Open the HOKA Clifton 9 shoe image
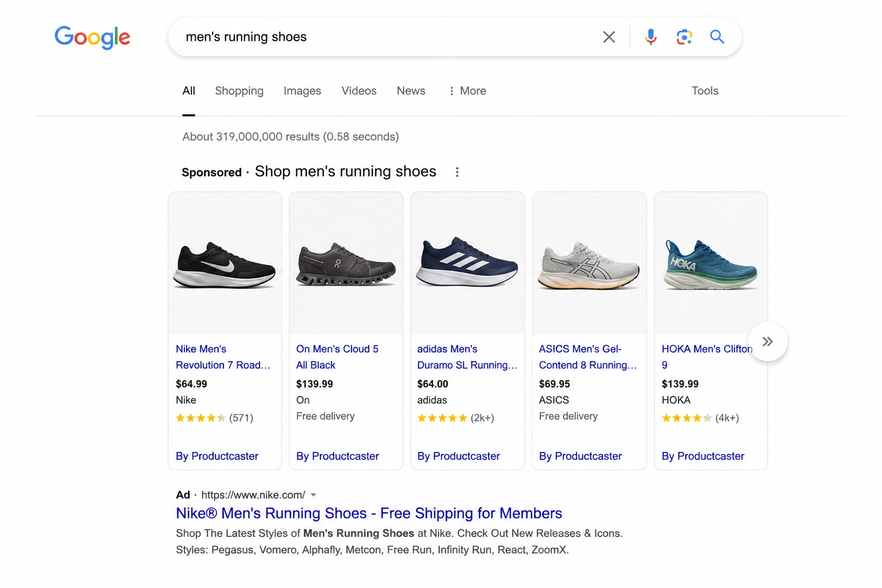The height and width of the screenshot is (588, 882). [x=711, y=264]
